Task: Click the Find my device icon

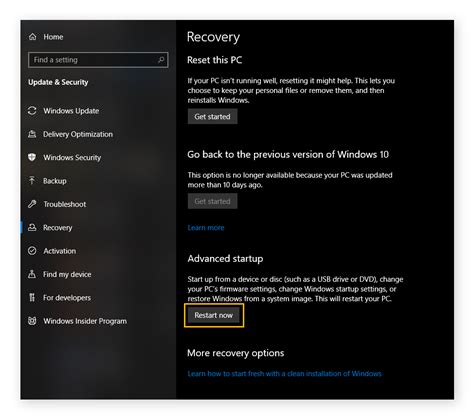Action: pos(32,274)
